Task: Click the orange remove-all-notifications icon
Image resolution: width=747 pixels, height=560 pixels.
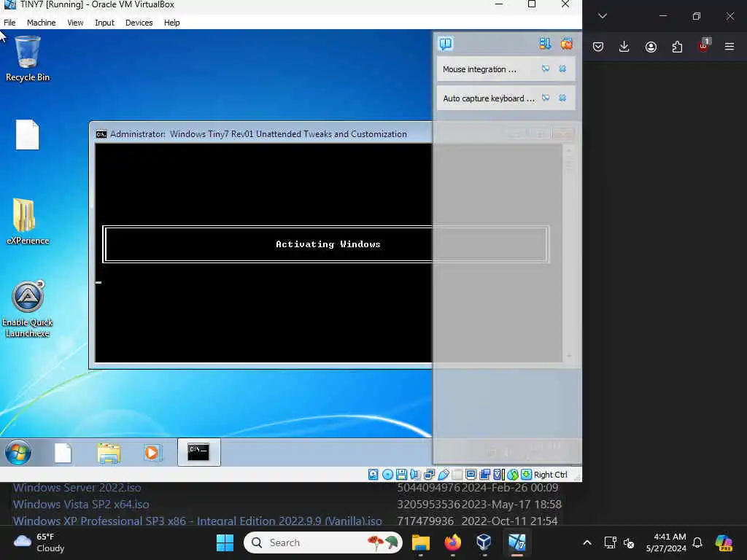Action: point(566,44)
